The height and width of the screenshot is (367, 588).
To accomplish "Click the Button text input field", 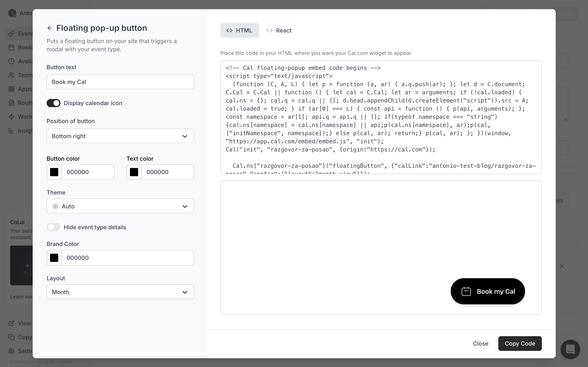I will pos(120,82).
